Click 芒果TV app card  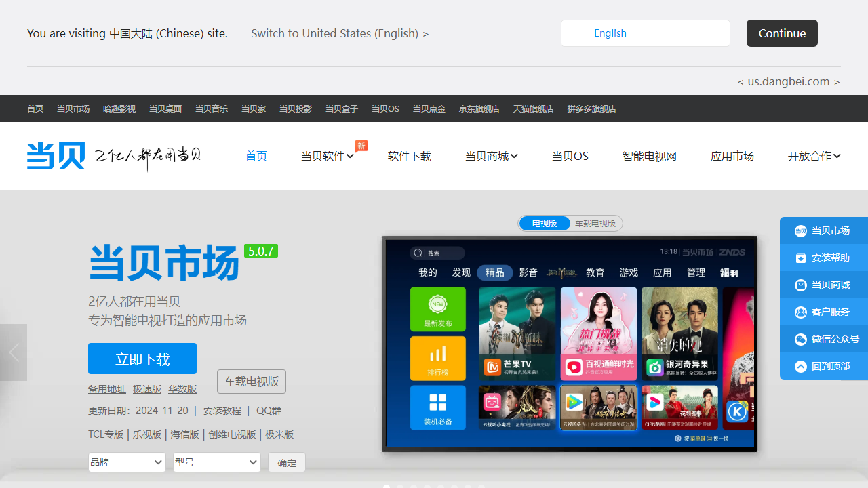point(517,333)
